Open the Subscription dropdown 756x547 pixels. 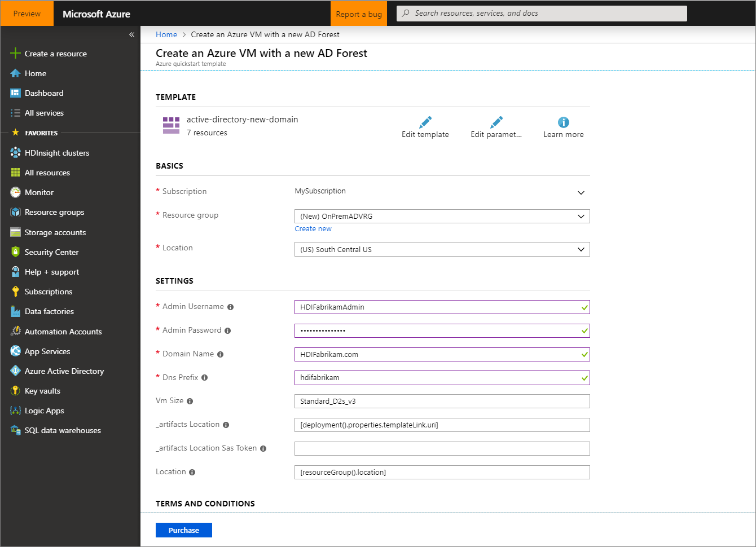[x=581, y=192]
